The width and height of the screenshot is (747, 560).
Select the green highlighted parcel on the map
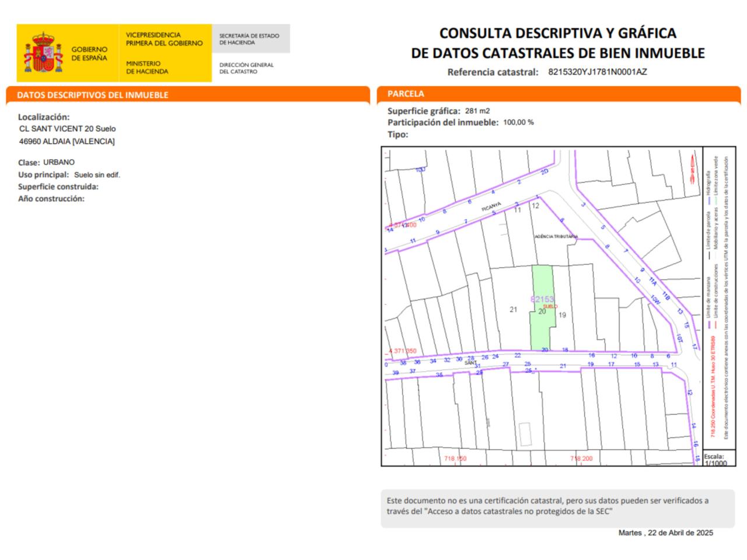pos(542,307)
